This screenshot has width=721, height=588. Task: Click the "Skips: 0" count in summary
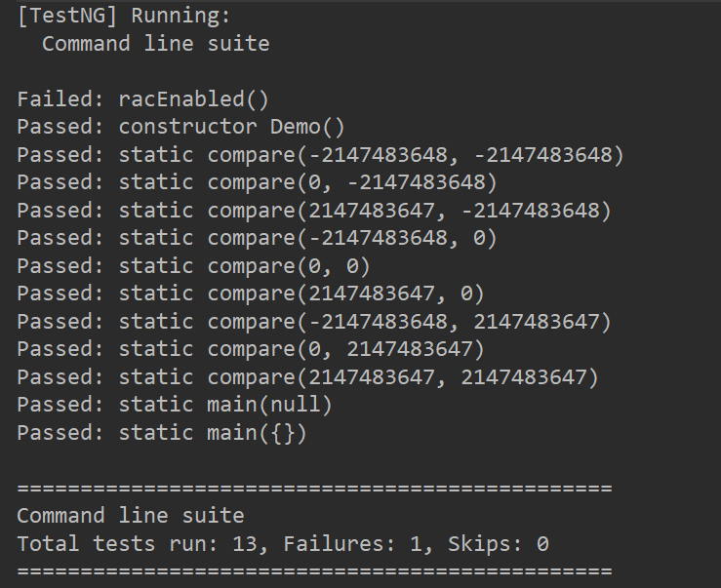tap(498, 543)
